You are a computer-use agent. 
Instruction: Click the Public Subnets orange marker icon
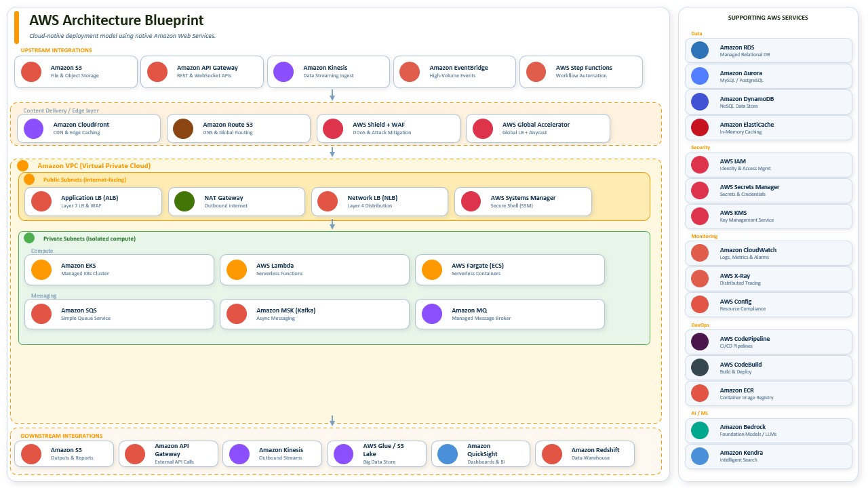tap(29, 180)
